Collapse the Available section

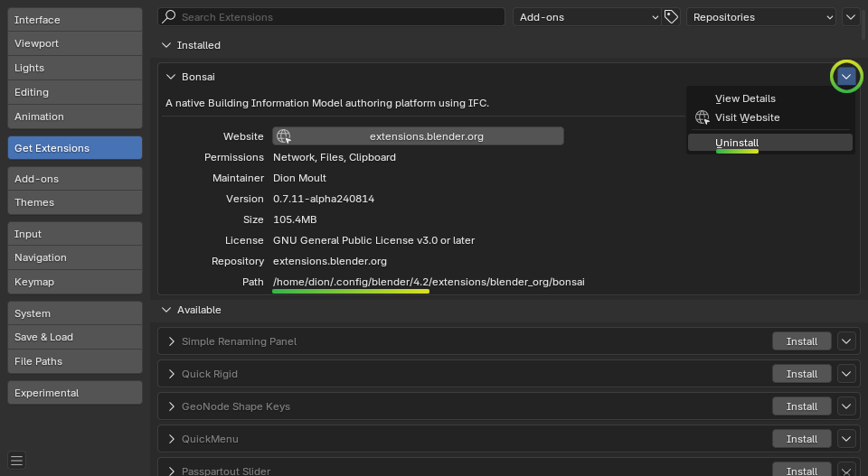click(166, 310)
